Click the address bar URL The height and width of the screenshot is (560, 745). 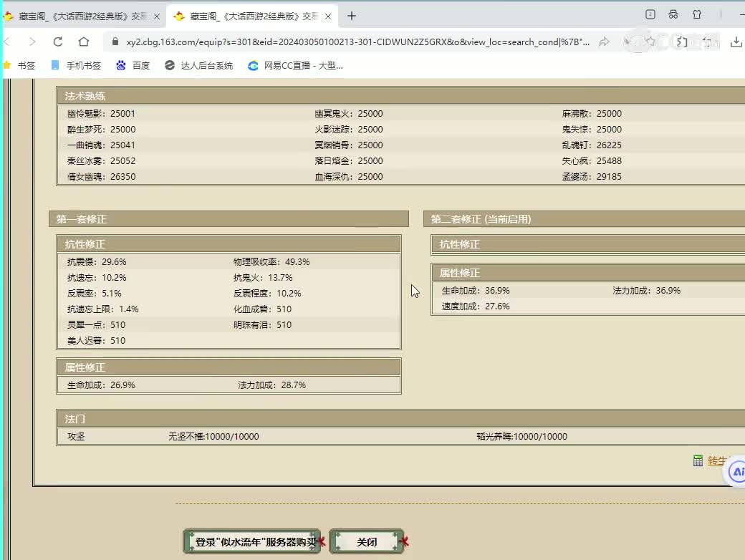point(357,42)
